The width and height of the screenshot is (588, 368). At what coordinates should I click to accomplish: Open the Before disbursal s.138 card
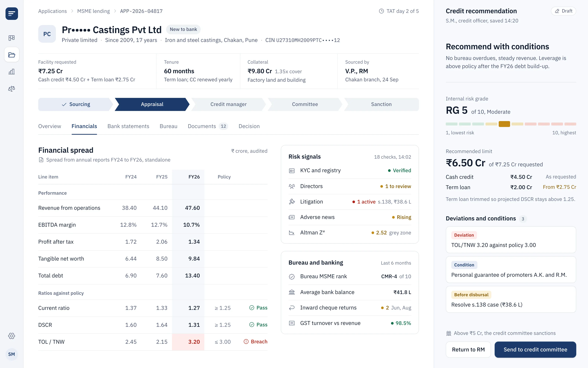click(x=511, y=299)
